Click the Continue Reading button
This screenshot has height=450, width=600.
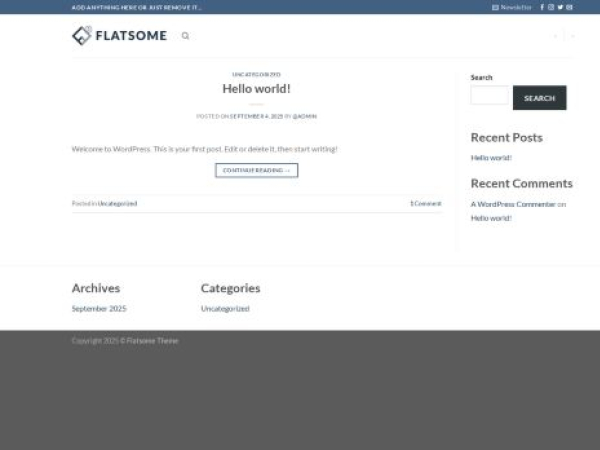(x=256, y=170)
